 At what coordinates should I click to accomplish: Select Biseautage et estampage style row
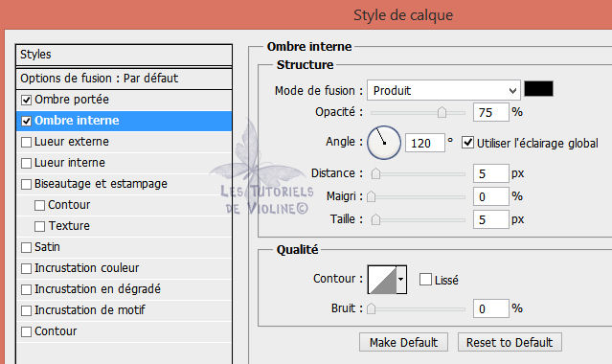click(x=125, y=184)
